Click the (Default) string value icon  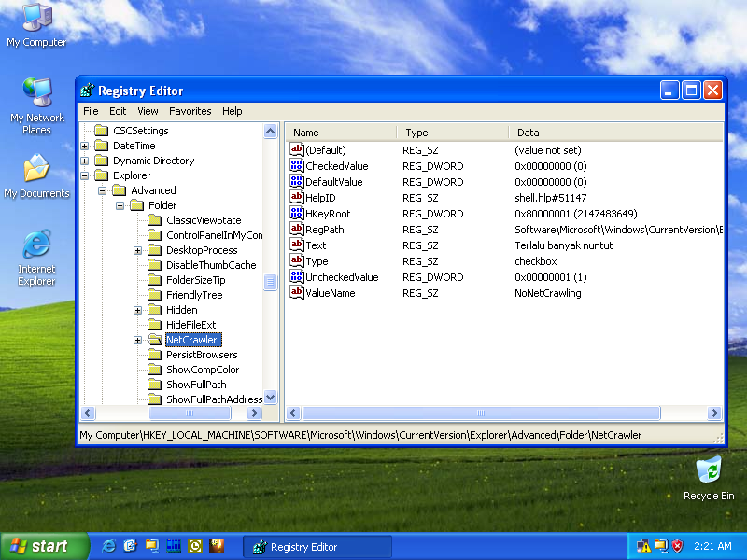297,150
